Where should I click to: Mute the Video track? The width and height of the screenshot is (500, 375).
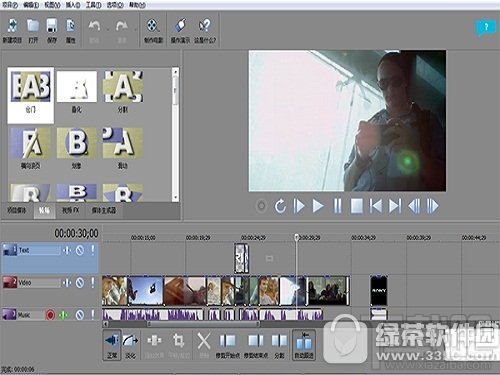[80, 283]
